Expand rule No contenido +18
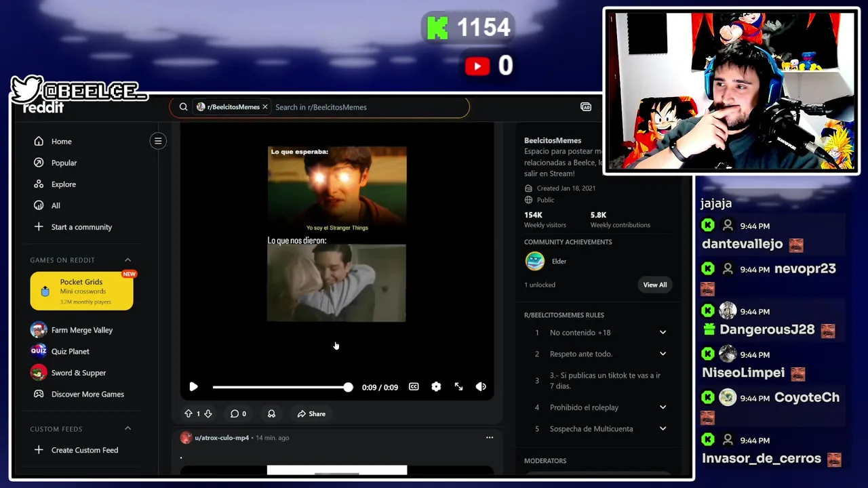The height and width of the screenshot is (488, 868). click(663, 332)
